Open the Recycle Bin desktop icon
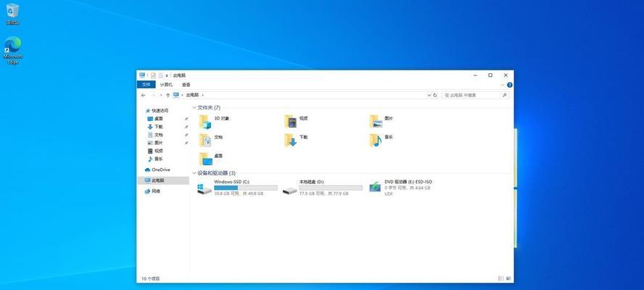This screenshot has width=644, height=290. click(x=12, y=14)
